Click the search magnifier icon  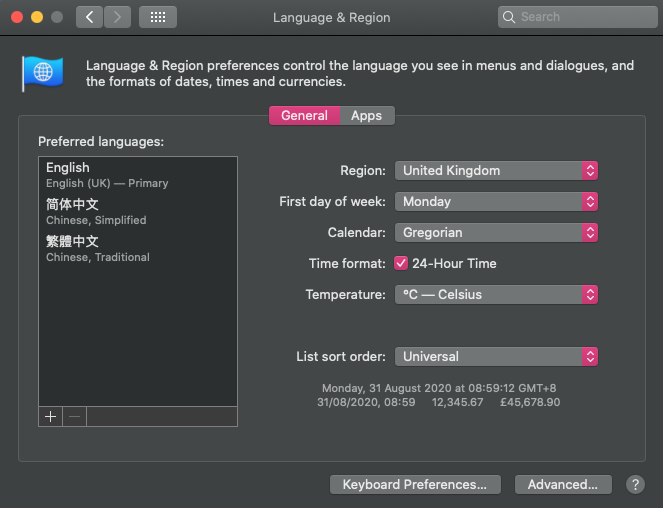tap(510, 17)
